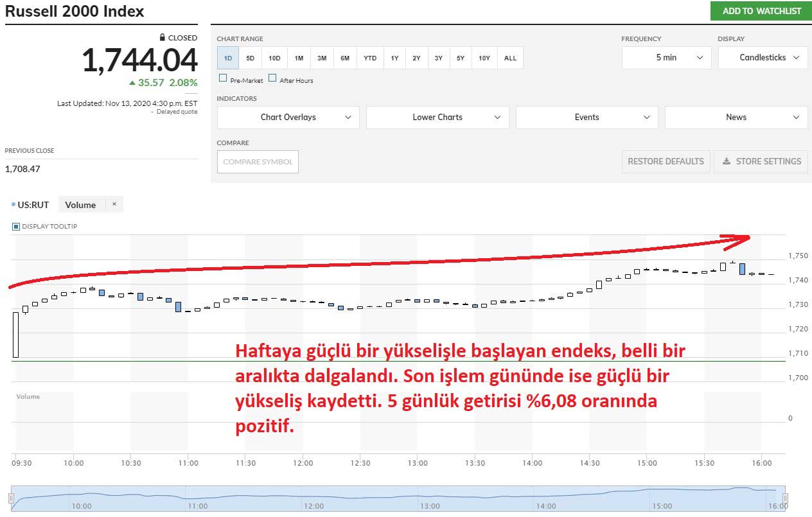Expand the Chart Overlays dropdown
Viewport: 812px width, 517px height.
288,118
